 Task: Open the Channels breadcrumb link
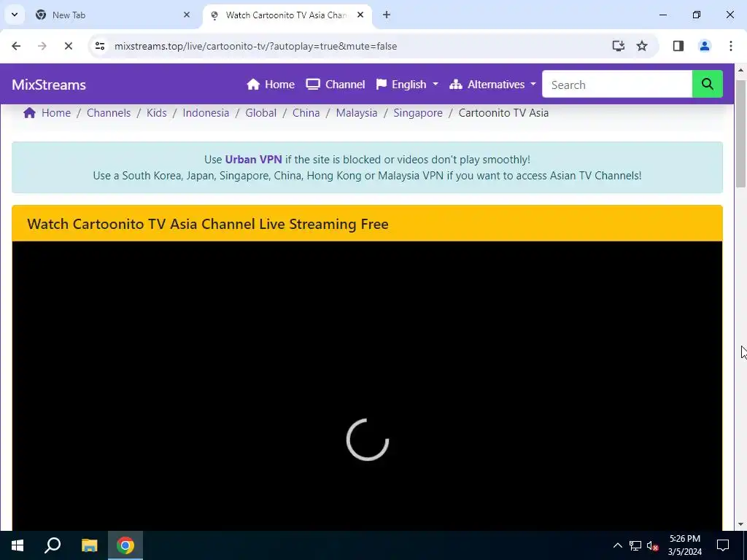coord(109,113)
